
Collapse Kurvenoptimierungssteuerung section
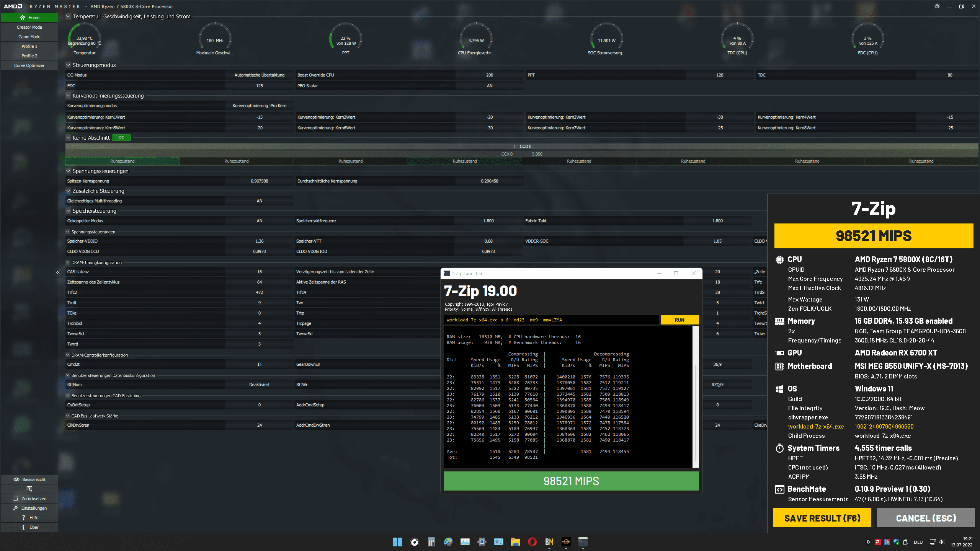click(68, 96)
